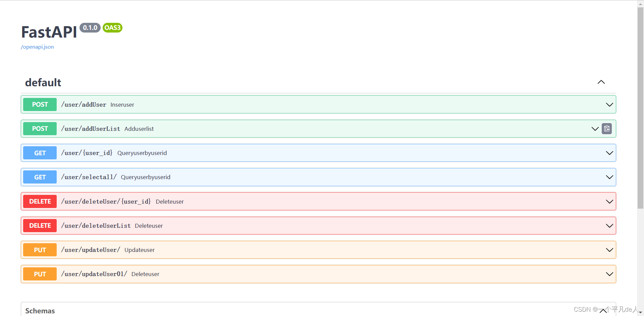The width and height of the screenshot is (644, 316).
Task: Click the FastAPI title
Action: (49, 32)
